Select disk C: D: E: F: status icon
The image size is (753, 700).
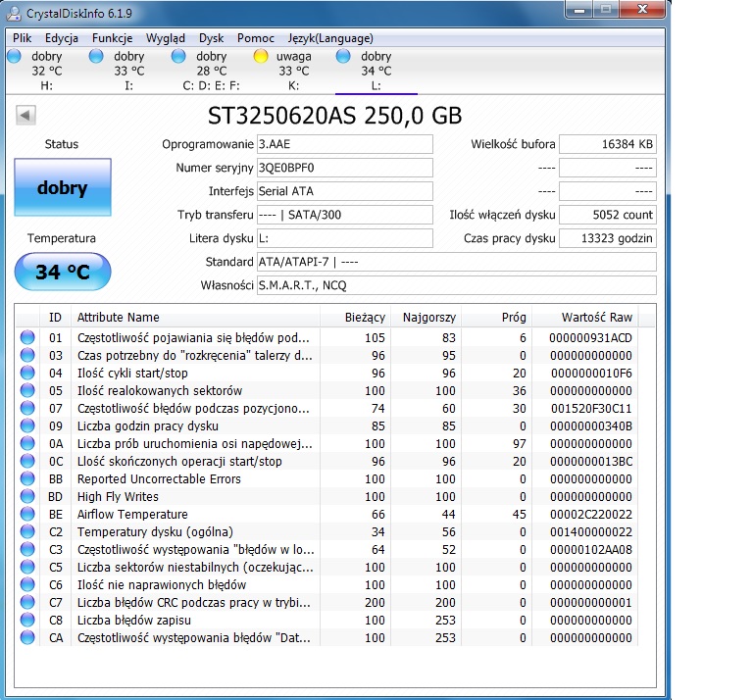(x=178, y=56)
